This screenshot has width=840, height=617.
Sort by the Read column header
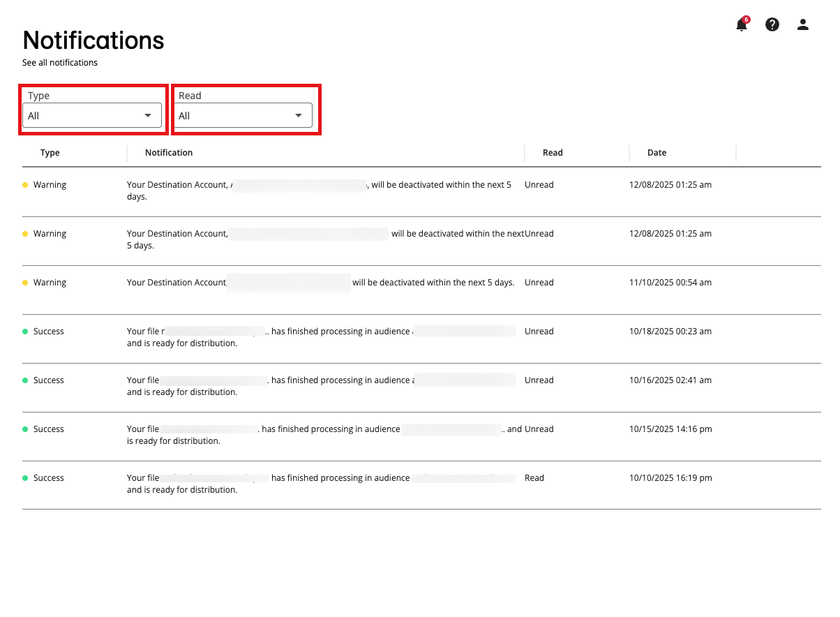tap(553, 153)
